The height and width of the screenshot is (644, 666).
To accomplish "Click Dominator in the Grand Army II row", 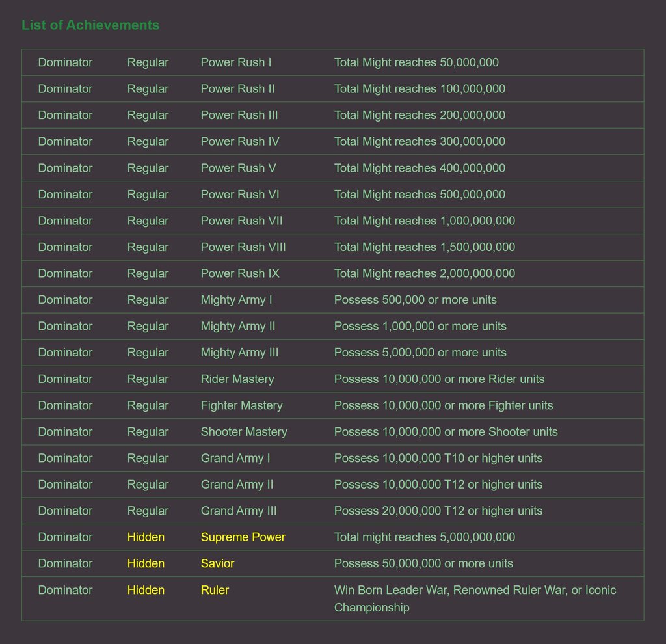I will pyautogui.click(x=66, y=485).
